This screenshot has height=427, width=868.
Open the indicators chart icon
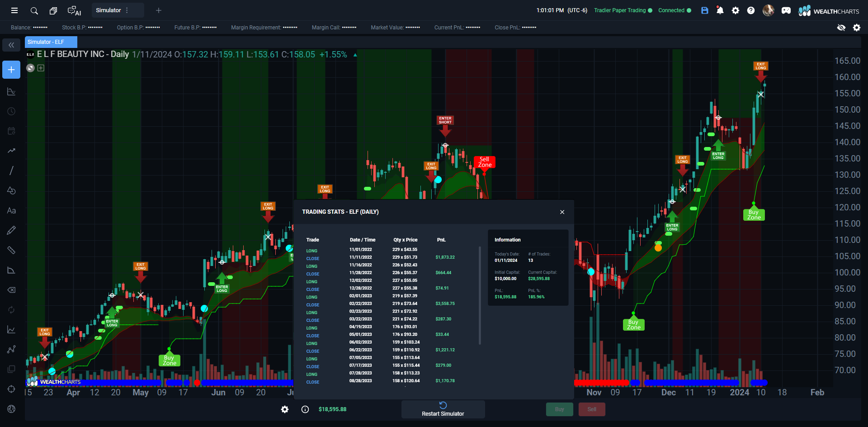tap(11, 92)
